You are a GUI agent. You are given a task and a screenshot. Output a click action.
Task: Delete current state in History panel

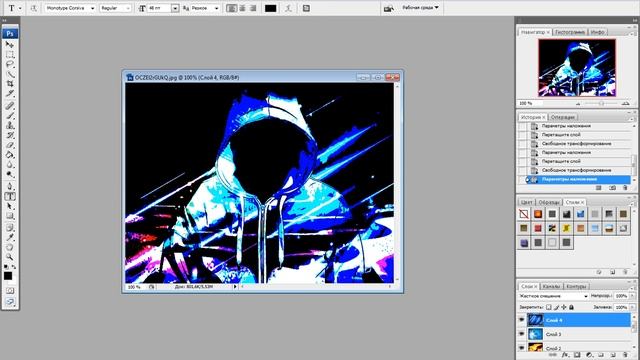pos(625,188)
